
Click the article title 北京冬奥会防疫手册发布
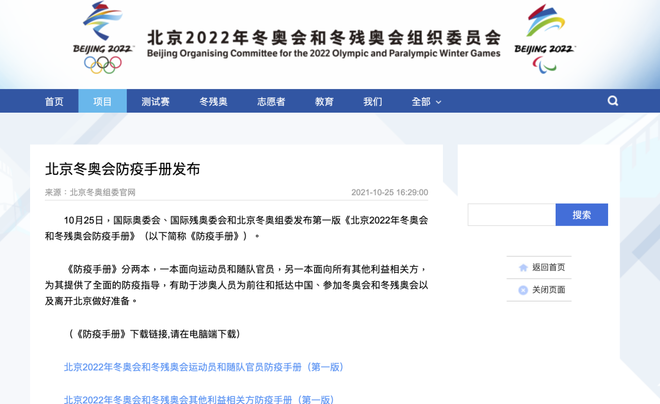(122, 169)
